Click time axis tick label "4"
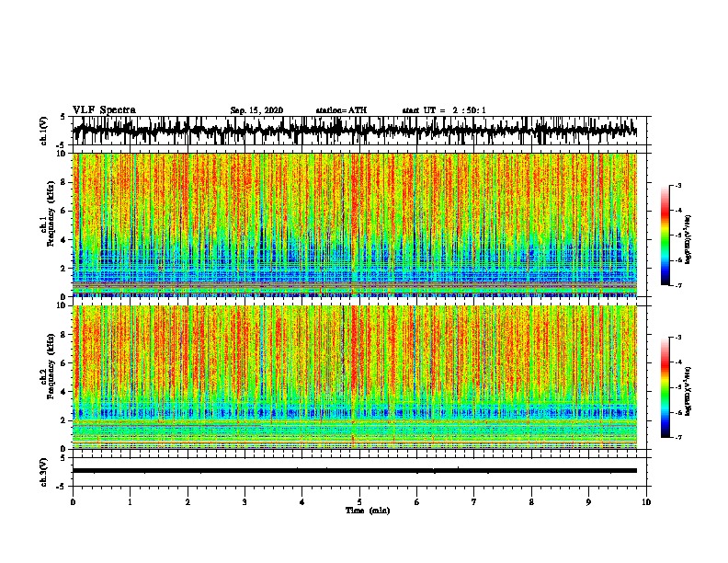 (302, 502)
